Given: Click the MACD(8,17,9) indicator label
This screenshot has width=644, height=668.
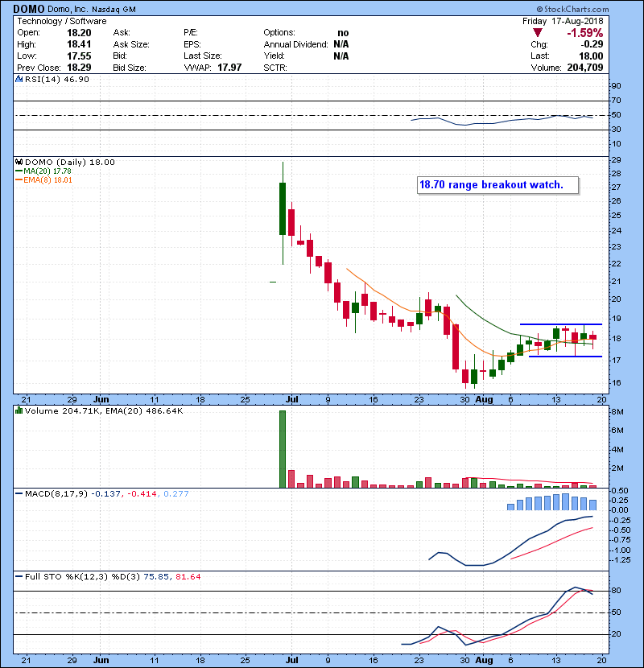Looking at the screenshot, I should coord(56,494).
